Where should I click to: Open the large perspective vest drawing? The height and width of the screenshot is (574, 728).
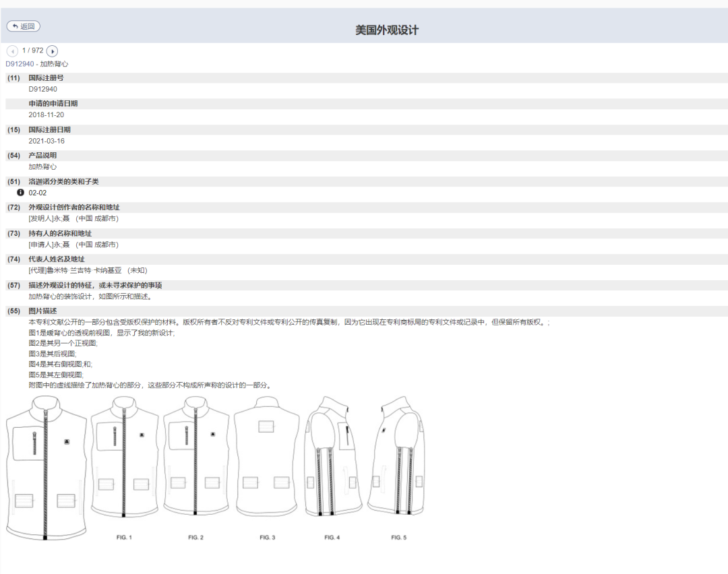click(47, 468)
